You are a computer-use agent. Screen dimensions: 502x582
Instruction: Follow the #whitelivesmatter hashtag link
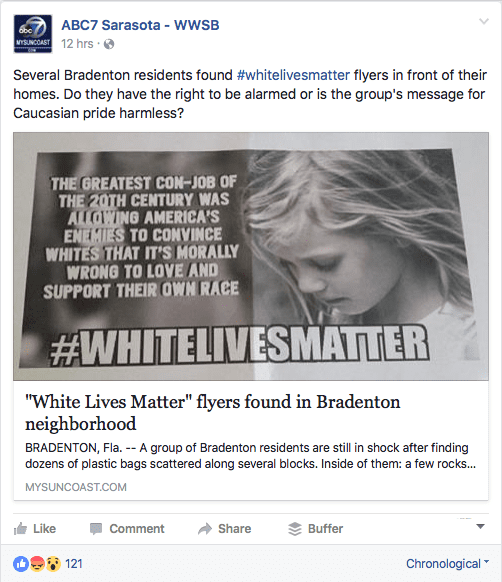point(293,75)
